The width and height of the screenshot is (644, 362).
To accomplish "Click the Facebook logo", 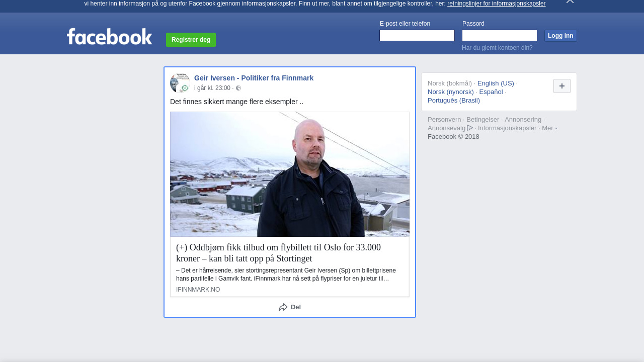I will pos(109,36).
